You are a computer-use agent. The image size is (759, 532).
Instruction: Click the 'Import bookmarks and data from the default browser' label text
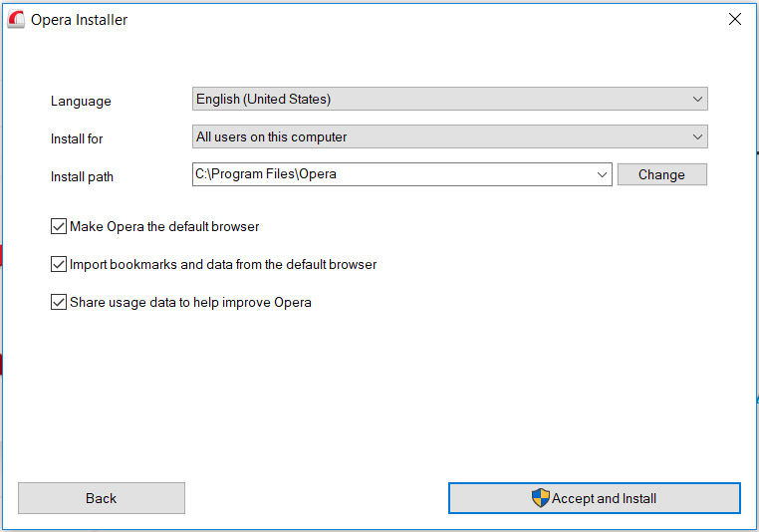pos(223,264)
